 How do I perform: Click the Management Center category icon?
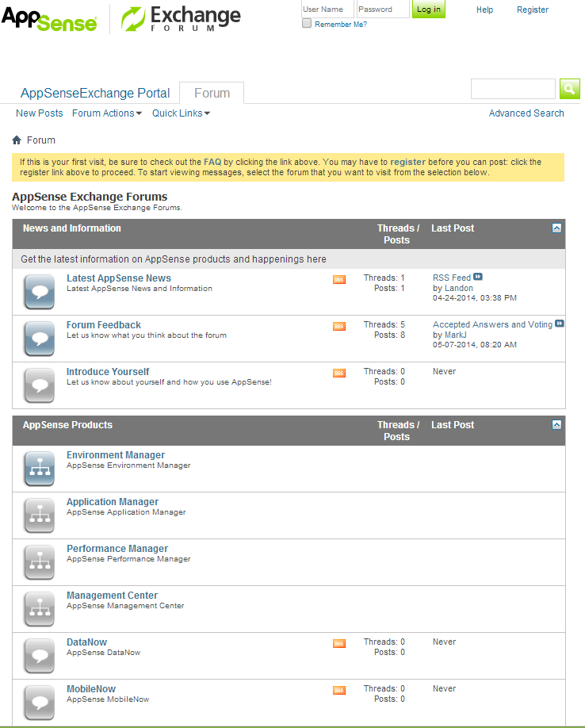pos(40,610)
